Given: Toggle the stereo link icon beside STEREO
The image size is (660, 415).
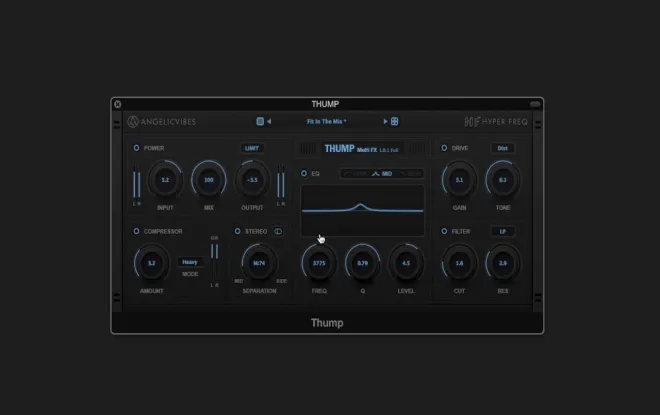Looking at the screenshot, I should tap(278, 231).
